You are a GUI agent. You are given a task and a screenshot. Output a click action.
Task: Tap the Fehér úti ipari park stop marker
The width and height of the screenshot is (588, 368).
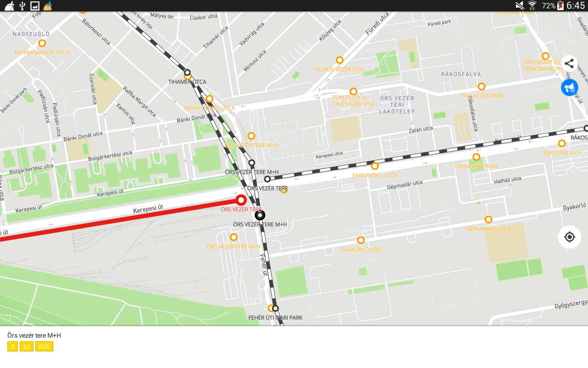[275, 308]
